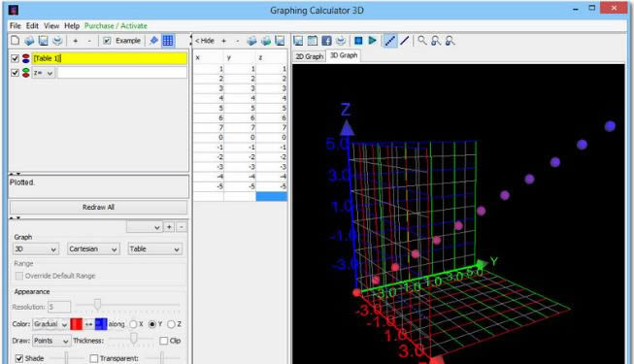Print the graph using graph toolbar printer
Viewport: 634px width, 364px height.
[x=341, y=41]
